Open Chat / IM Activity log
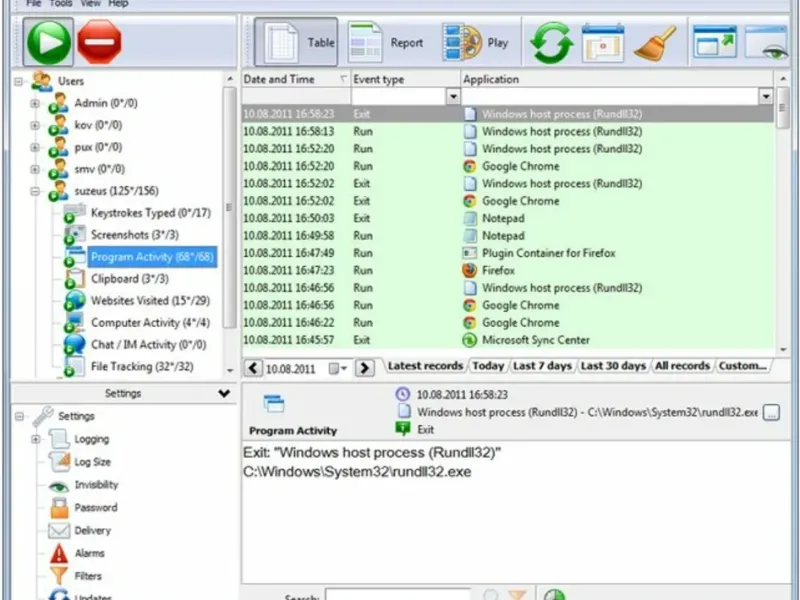The width and height of the screenshot is (800, 600). [x=148, y=344]
